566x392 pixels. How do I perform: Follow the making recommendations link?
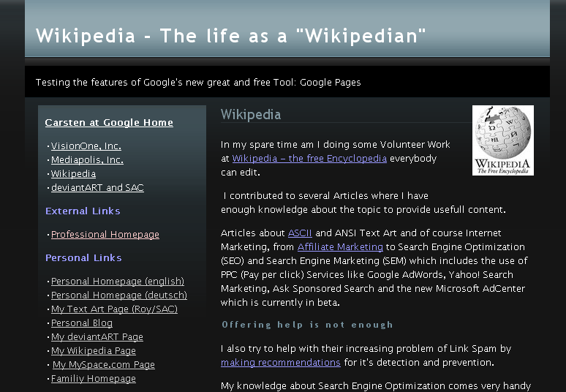tap(281, 363)
